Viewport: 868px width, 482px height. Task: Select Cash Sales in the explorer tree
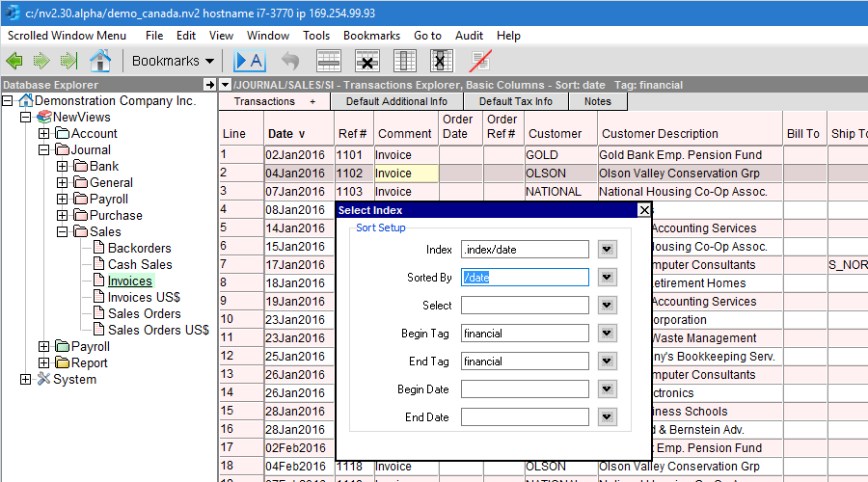coord(139,264)
